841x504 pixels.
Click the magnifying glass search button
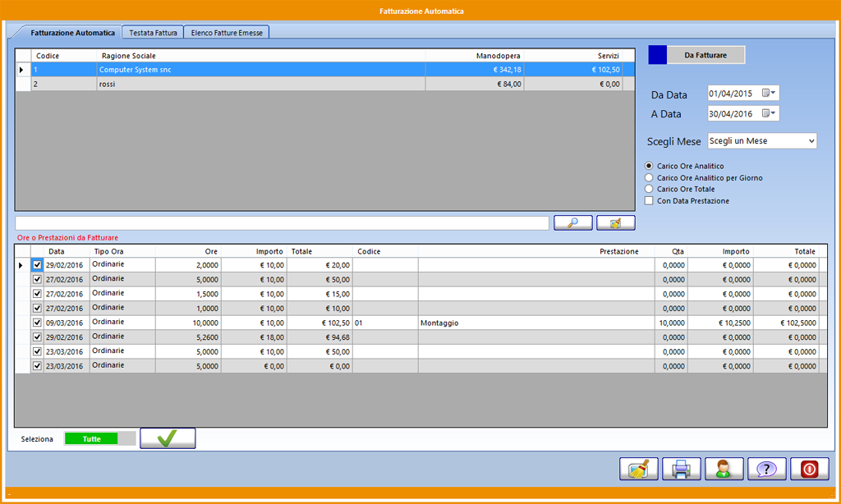coord(572,222)
